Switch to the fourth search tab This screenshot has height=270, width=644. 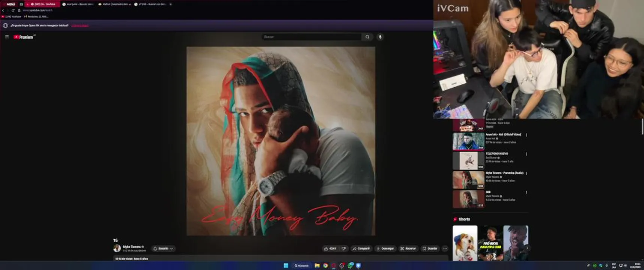tap(150, 4)
